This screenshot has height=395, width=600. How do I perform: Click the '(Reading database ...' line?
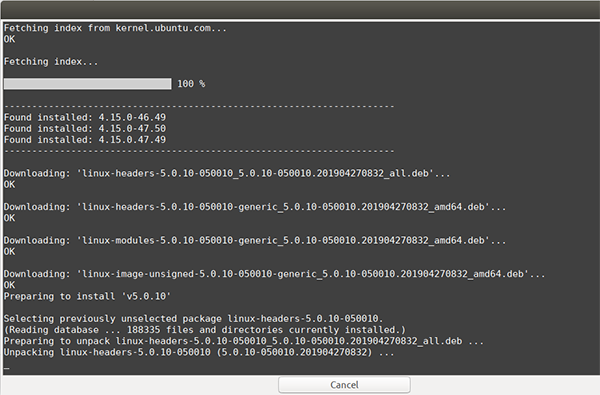[x=205, y=330]
